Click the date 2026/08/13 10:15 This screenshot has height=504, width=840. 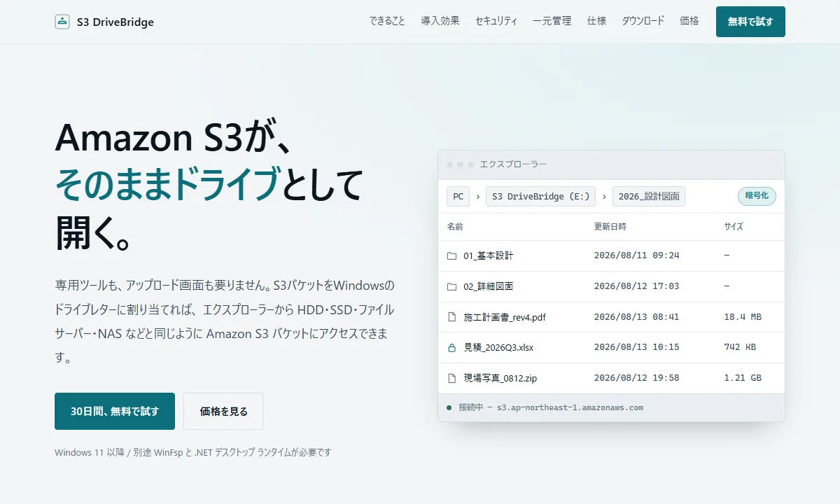point(636,347)
